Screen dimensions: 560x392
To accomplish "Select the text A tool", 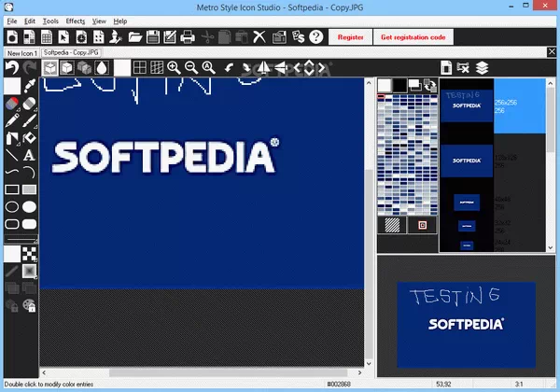I will click(x=29, y=155).
